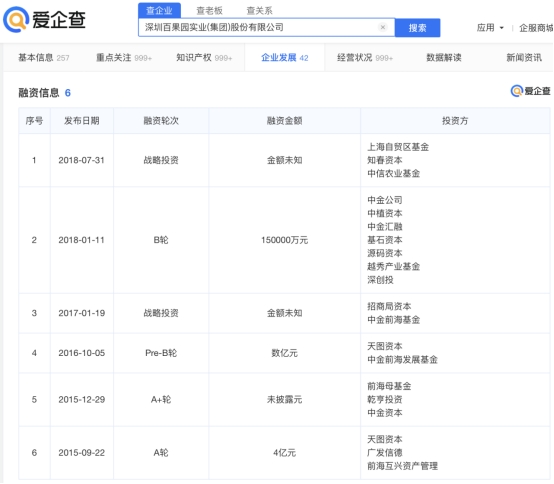Click investor 中信农业基金
The height and width of the screenshot is (484, 554).
(394, 173)
